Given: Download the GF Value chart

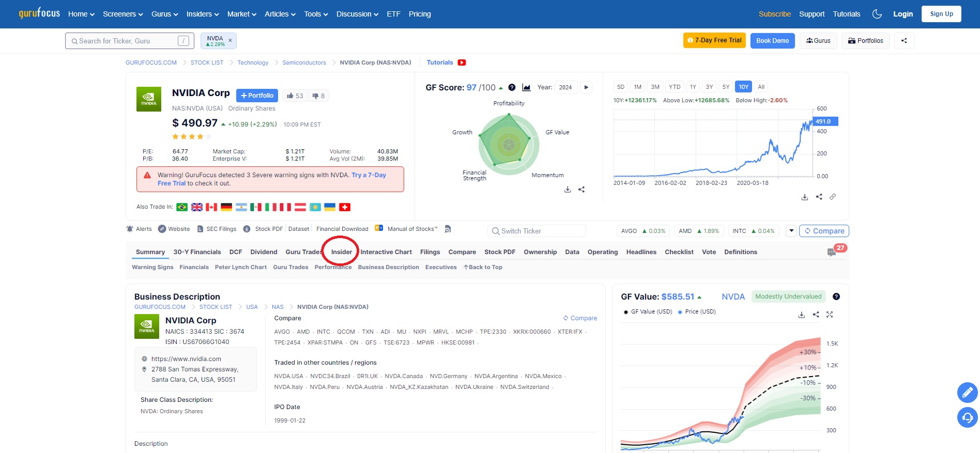Looking at the screenshot, I should point(802,315).
